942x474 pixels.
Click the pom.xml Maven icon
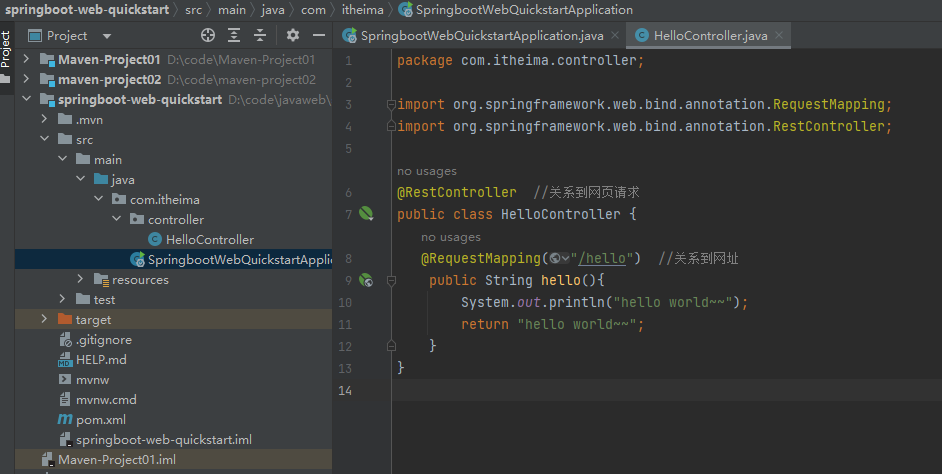pos(65,419)
